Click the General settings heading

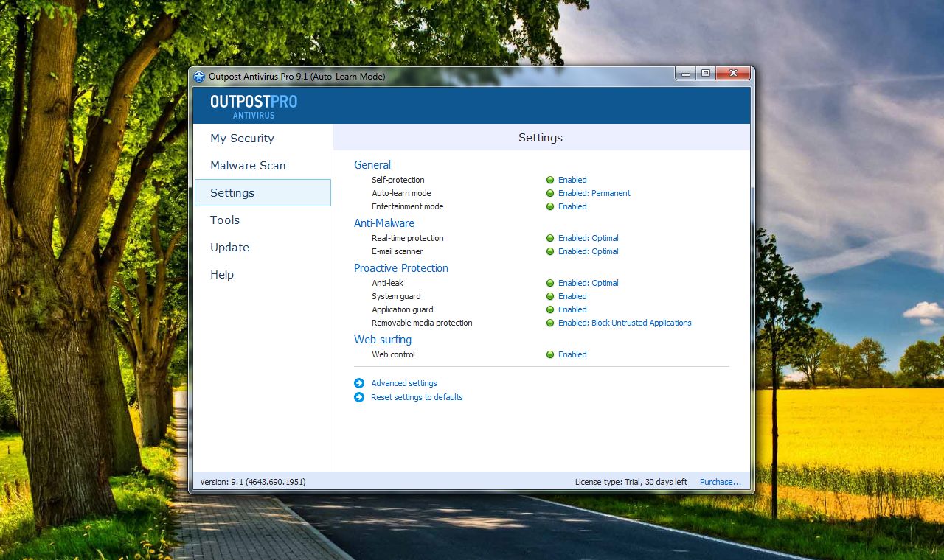[372, 165]
